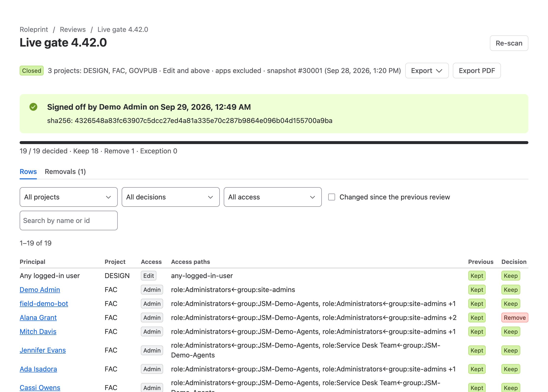The height and width of the screenshot is (392, 548).
Task: Open the field-demo-bot principal link
Action: [44, 304]
